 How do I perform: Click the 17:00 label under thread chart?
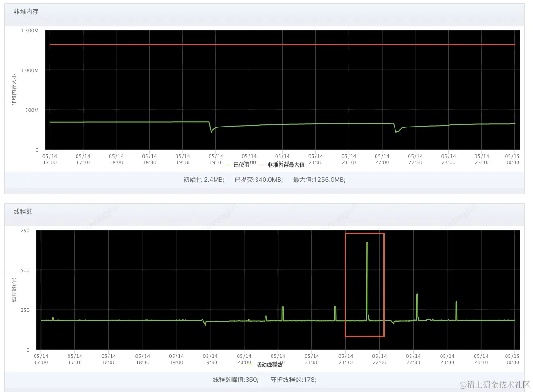41,359
